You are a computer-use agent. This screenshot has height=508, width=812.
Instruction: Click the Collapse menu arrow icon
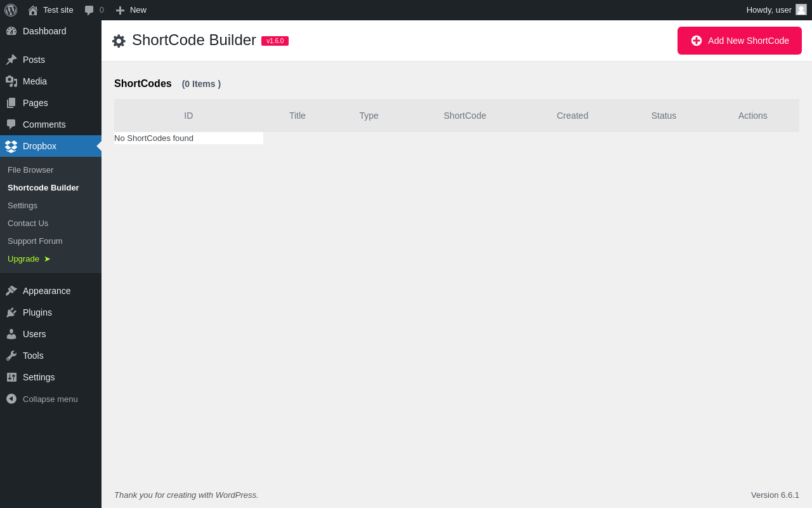click(11, 399)
